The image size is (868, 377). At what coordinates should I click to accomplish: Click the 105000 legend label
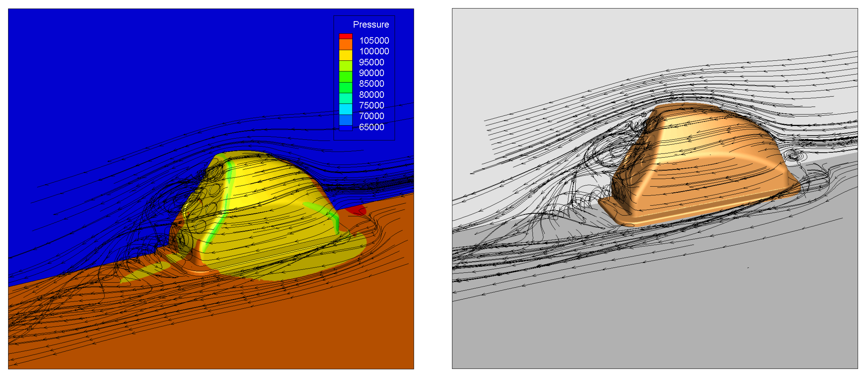pyautogui.click(x=374, y=41)
